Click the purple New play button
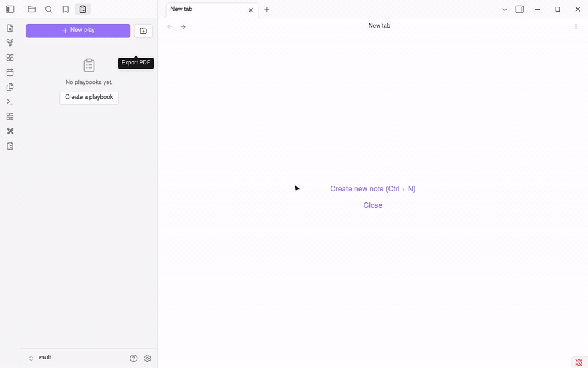The height and width of the screenshot is (368, 588). [78, 31]
